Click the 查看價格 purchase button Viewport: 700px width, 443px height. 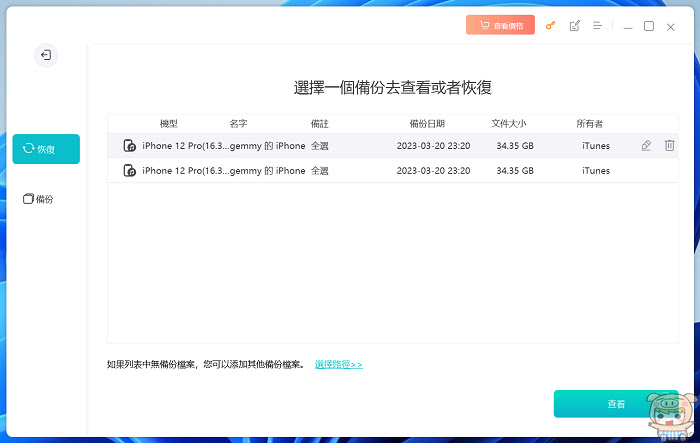(x=500, y=25)
